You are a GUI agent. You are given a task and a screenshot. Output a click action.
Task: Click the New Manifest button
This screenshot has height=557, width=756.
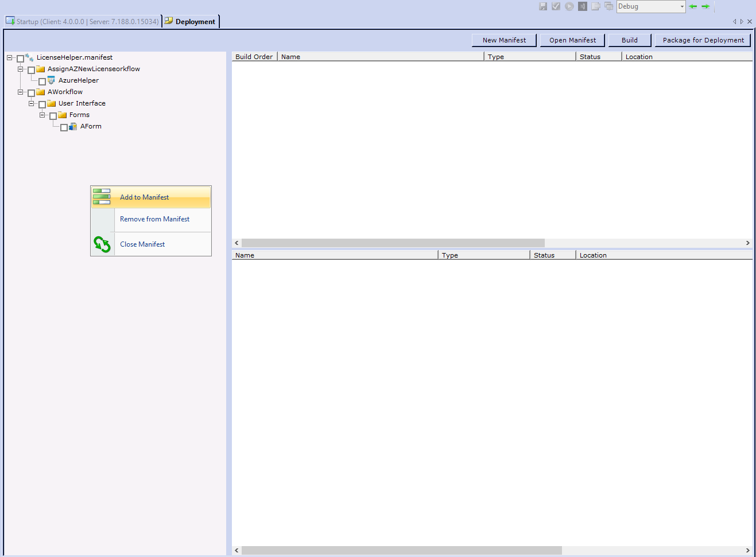[x=504, y=40]
